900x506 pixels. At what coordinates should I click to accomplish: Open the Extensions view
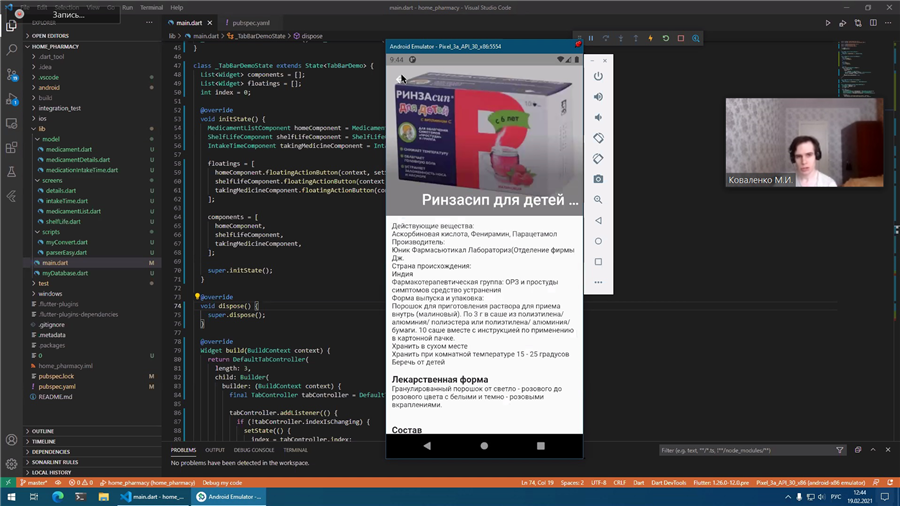(x=11, y=148)
